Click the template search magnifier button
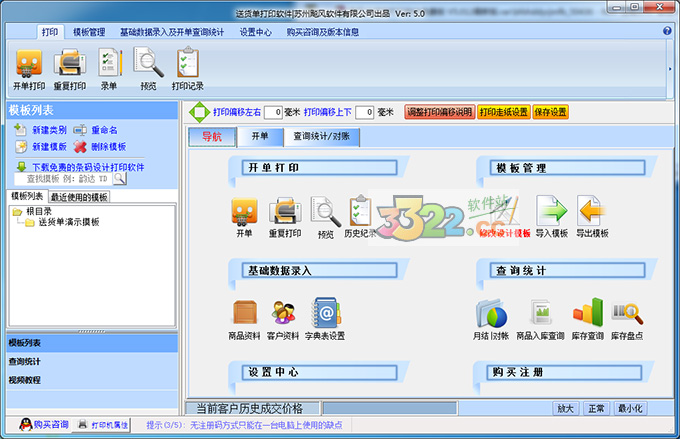680x439 pixels. click(119, 178)
